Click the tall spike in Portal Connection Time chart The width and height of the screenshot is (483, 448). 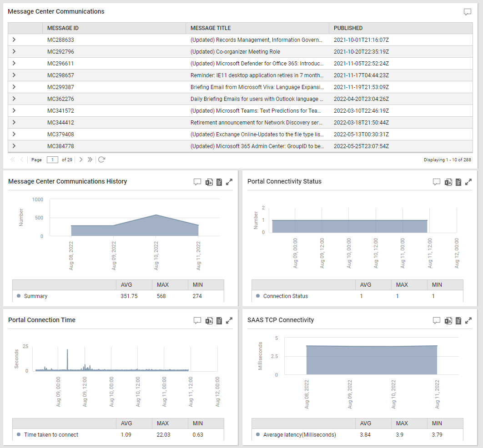click(x=67, y=359)
